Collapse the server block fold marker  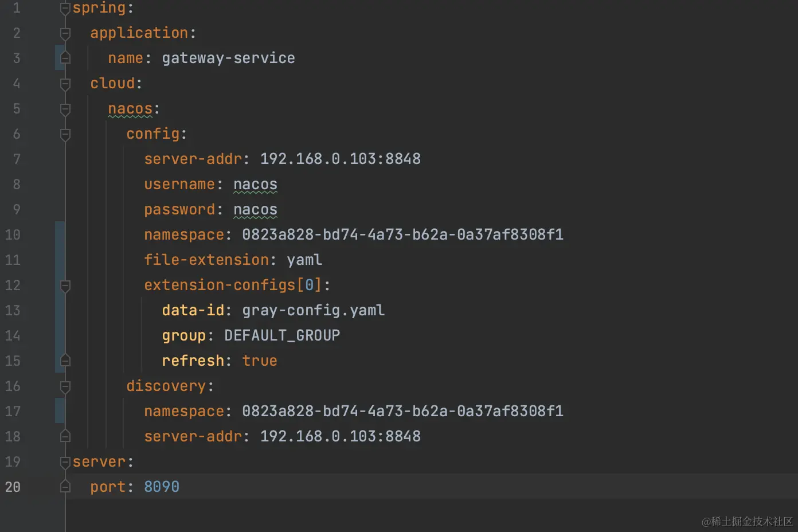tap(65, 462)
